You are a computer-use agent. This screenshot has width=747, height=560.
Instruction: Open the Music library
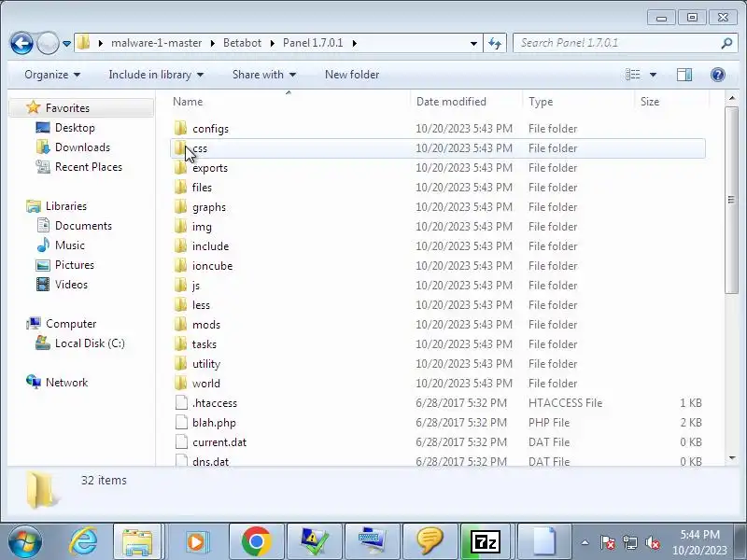coord(69,245)
